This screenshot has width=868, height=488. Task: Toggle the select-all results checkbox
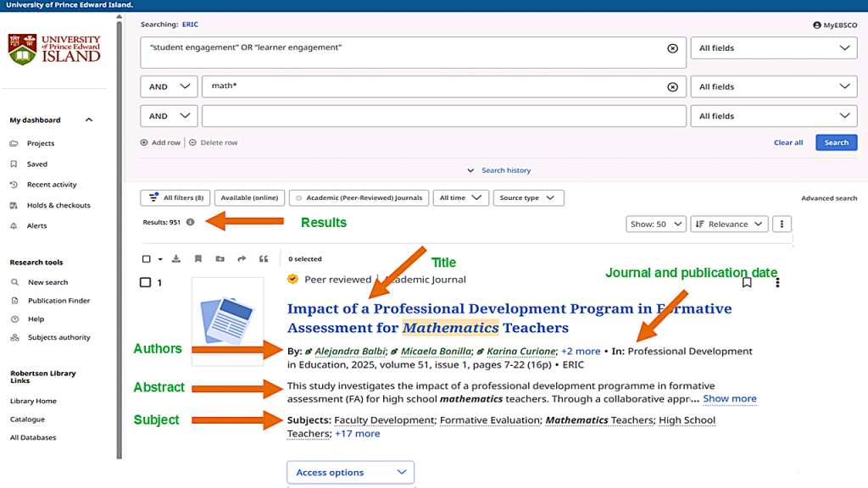click(147, 259)
